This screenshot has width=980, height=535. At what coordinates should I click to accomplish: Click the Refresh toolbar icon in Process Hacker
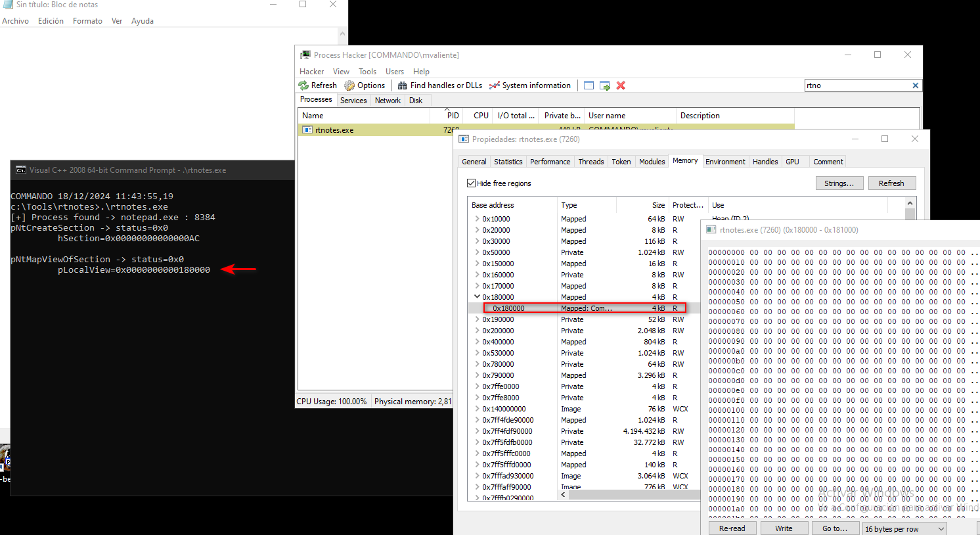pos(303,85)
